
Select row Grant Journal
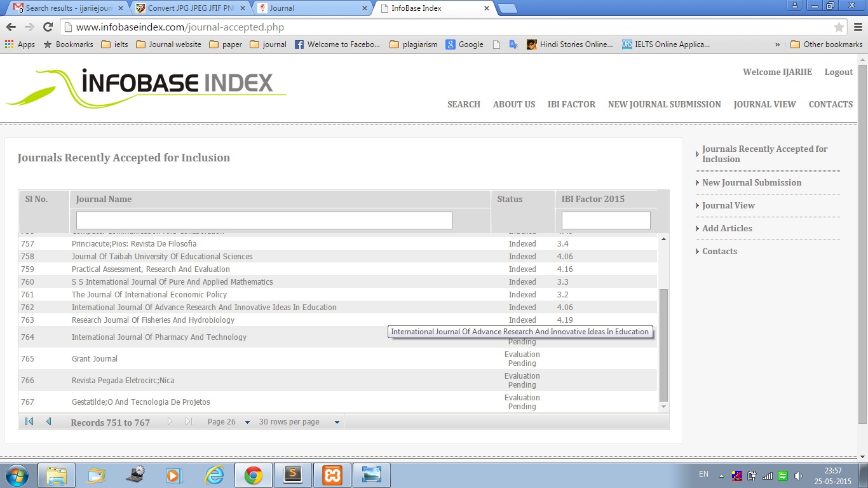click(337, 359)
